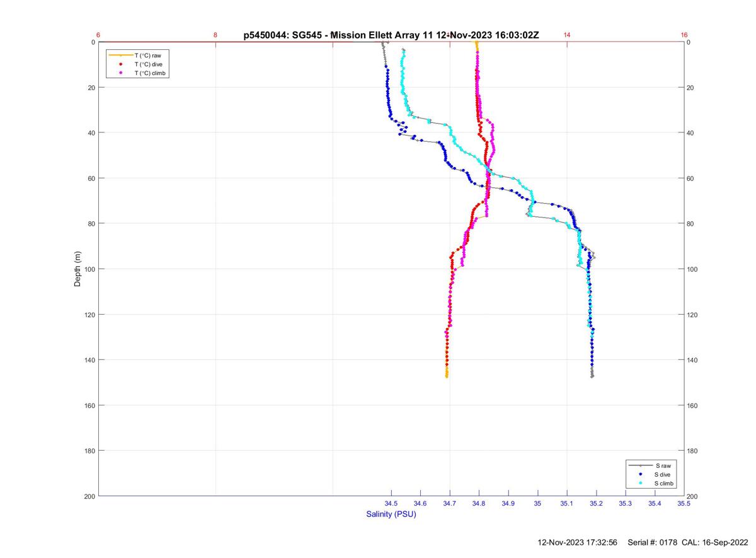
Task: Click the salinity tick label 34.8
Action: pyautogui.click(x=479, y=504)
